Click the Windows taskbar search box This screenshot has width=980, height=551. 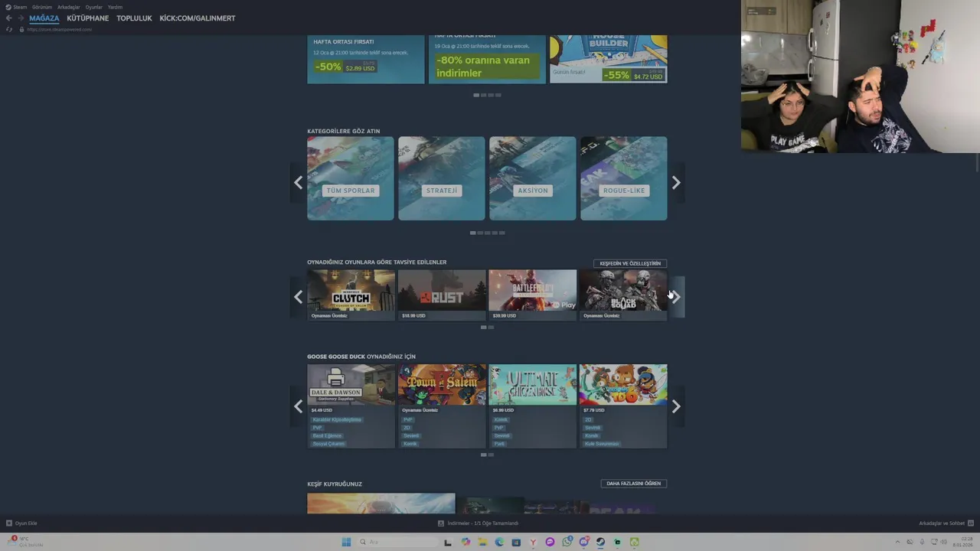coord(397,542)
